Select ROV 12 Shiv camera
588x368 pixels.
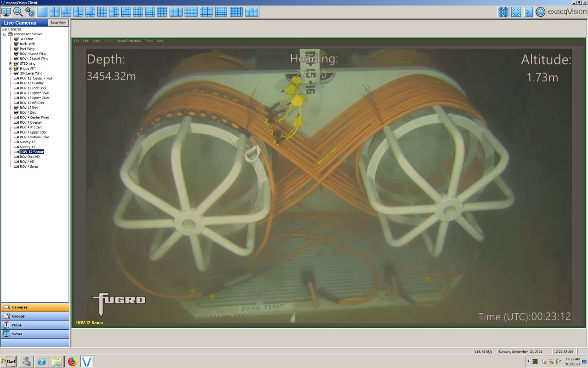pyautogui.click(x=29, y=108)
